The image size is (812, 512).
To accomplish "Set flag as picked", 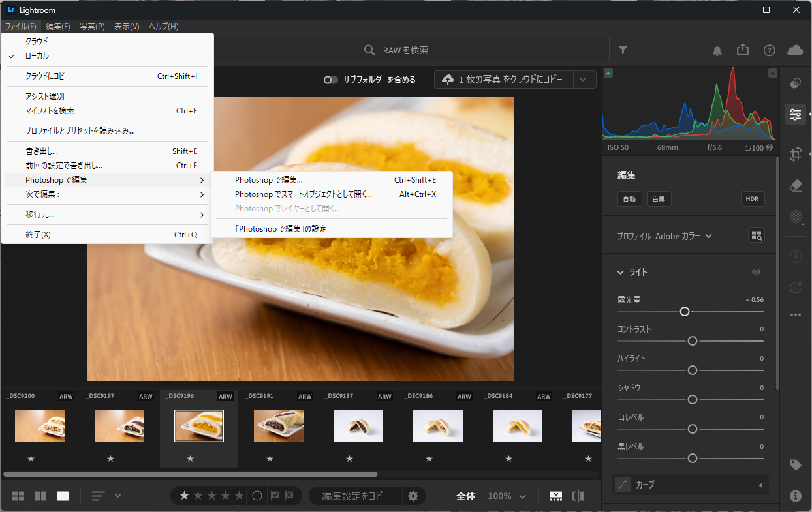I will (275, 496).
